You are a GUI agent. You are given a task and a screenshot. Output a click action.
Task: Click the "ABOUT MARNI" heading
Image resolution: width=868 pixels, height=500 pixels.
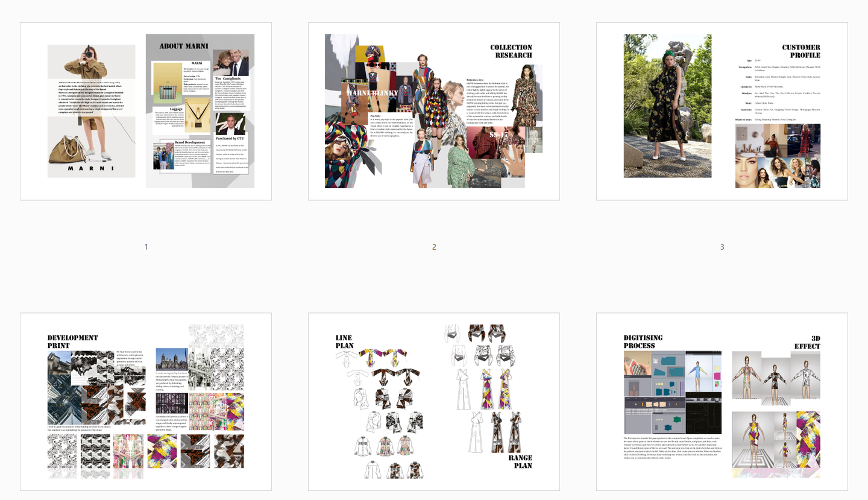tap(184, 46)
